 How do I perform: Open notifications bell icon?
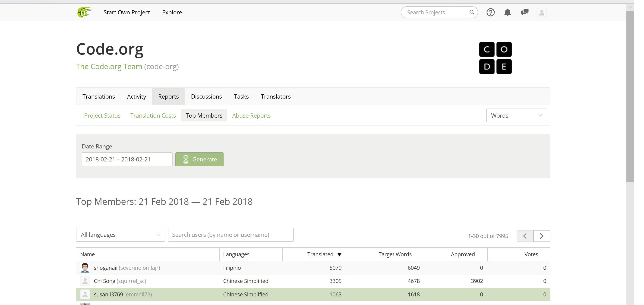507,12
